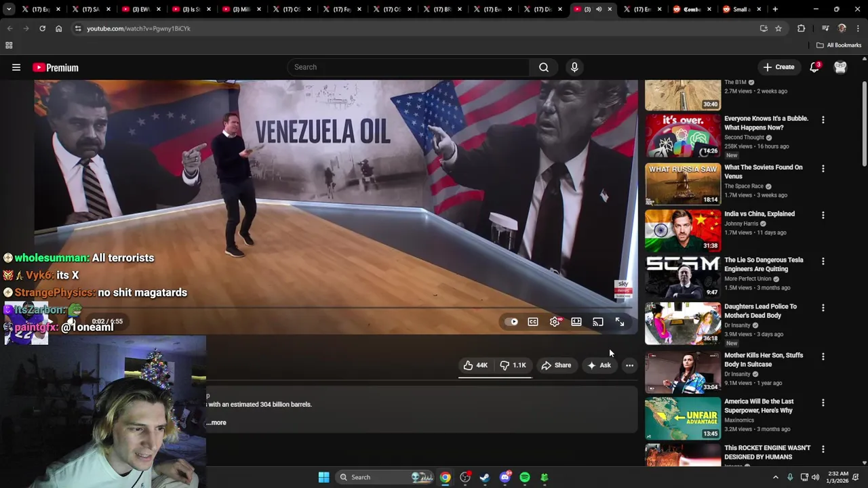Open options for Daughters Lead Police video

click(823, 308)
